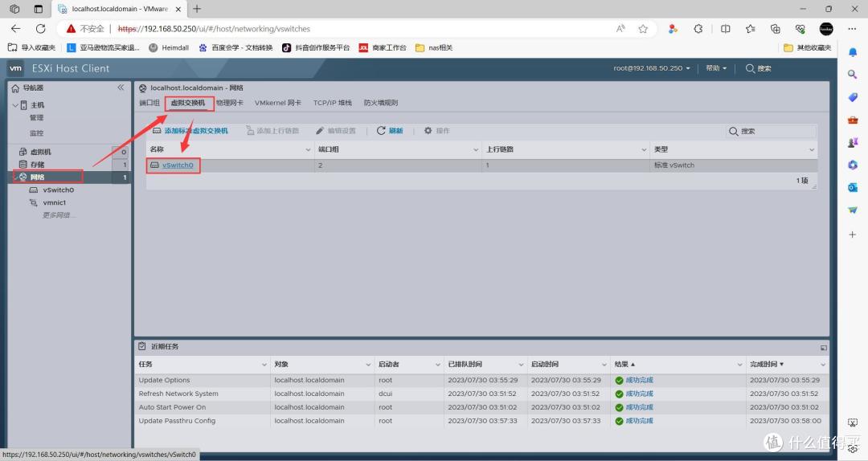Click 更多网络... in navigator
Image resolution: width=868 pixels, height=461 pixels.
pyautogui.click(x=59, y=215)
